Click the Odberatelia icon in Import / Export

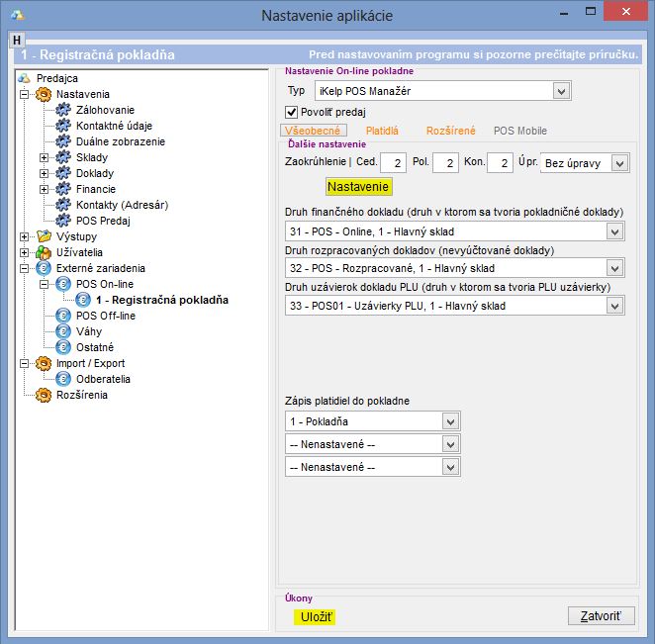(64, 379)
